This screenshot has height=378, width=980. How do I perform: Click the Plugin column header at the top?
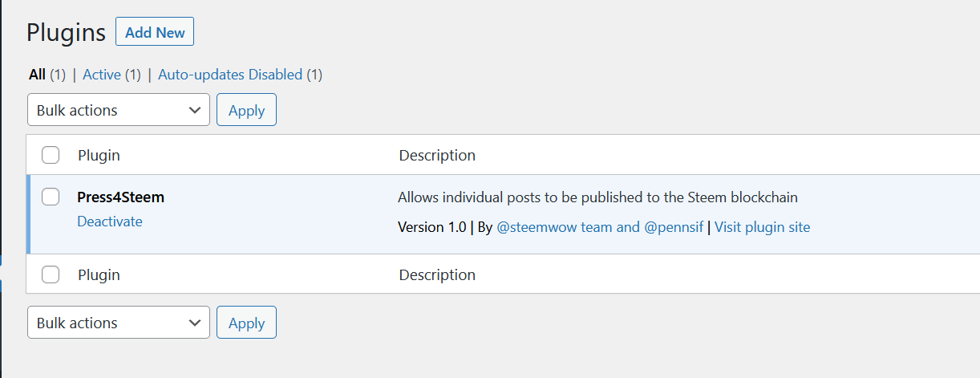click(x=99, y=155)
